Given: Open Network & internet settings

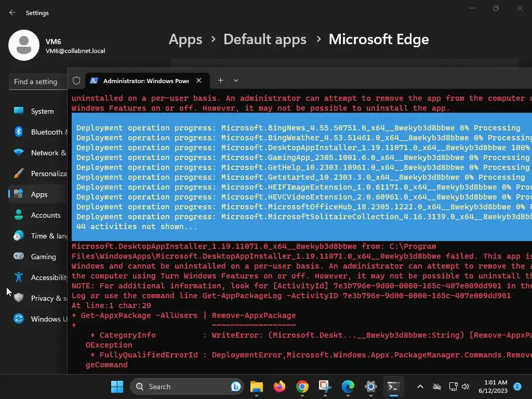Looking at the screenshot, I should click(x=37, y=153).
